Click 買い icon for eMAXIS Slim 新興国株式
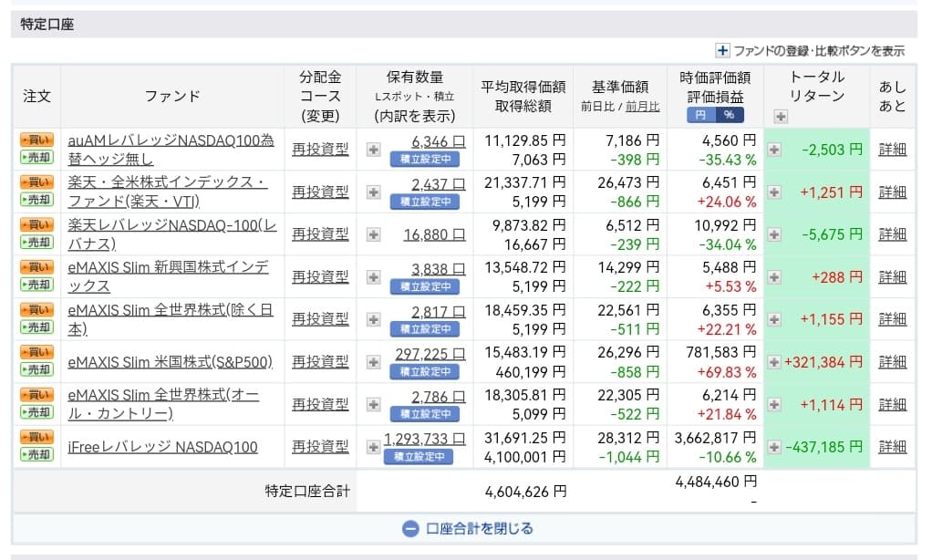 coord(36,267)
